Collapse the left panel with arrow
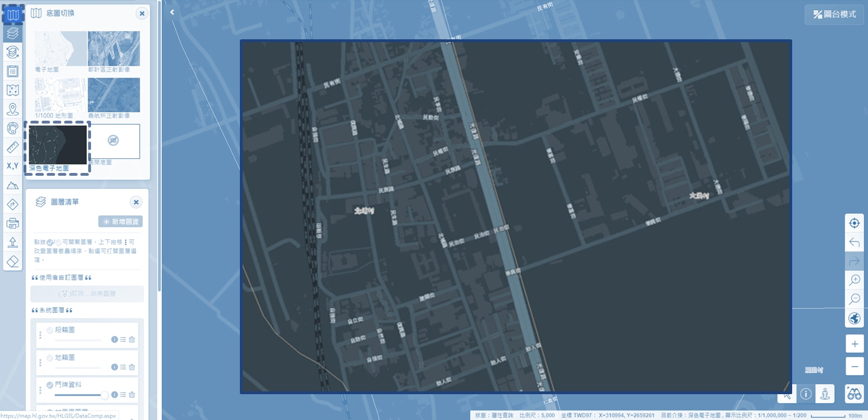Viewport: 868px width, 420px height. (x=172, y=12)
